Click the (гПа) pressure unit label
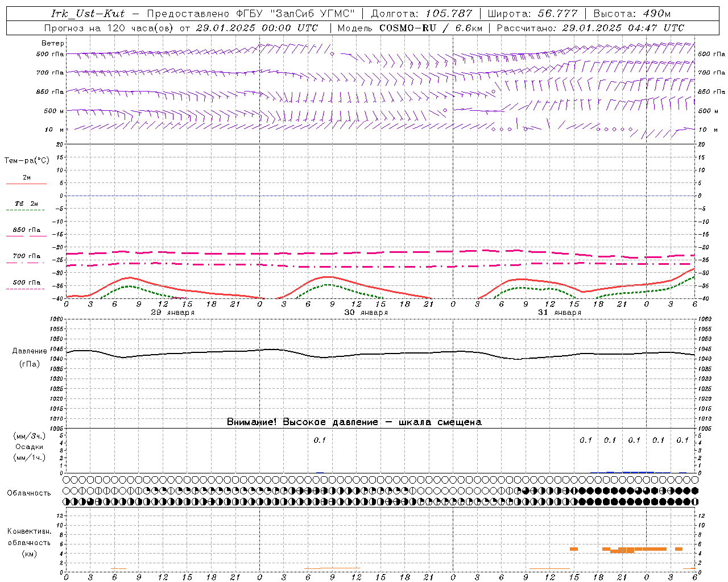Viewport: 728px width, 582px height. (30, 364)
